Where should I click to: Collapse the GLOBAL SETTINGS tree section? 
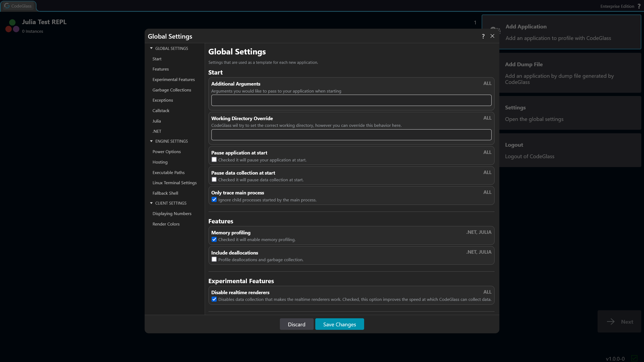point(151,48)
